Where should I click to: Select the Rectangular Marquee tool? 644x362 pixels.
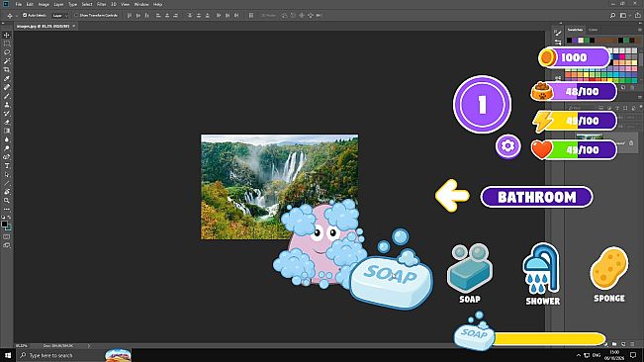coord(7,44)
